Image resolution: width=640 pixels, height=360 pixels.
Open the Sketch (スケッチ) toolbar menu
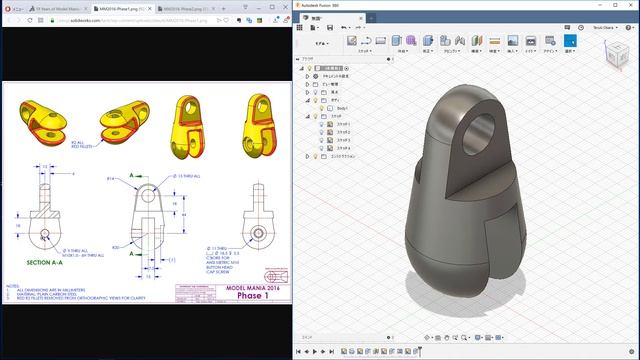click(x=365, y=51)
